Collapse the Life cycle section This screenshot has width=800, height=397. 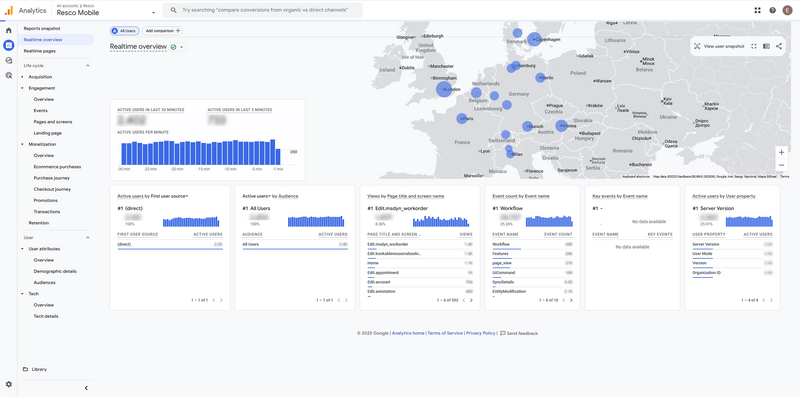click(x=87, y=66)
